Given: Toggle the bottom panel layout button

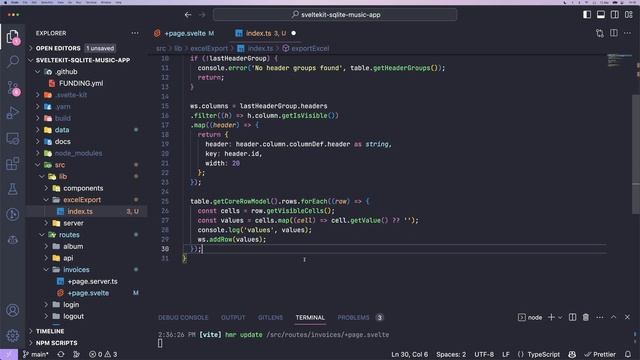Looking at the screenshot, I should [601, 15].
